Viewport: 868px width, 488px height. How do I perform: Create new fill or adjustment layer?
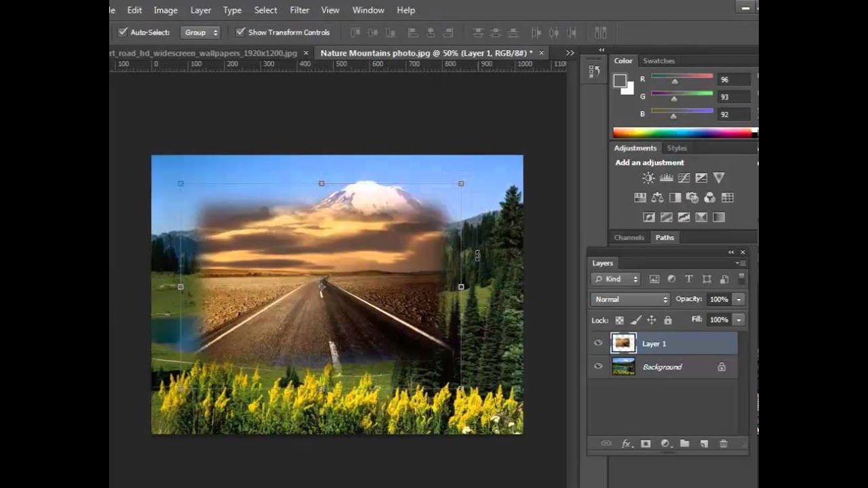click(x=665, y=443)
